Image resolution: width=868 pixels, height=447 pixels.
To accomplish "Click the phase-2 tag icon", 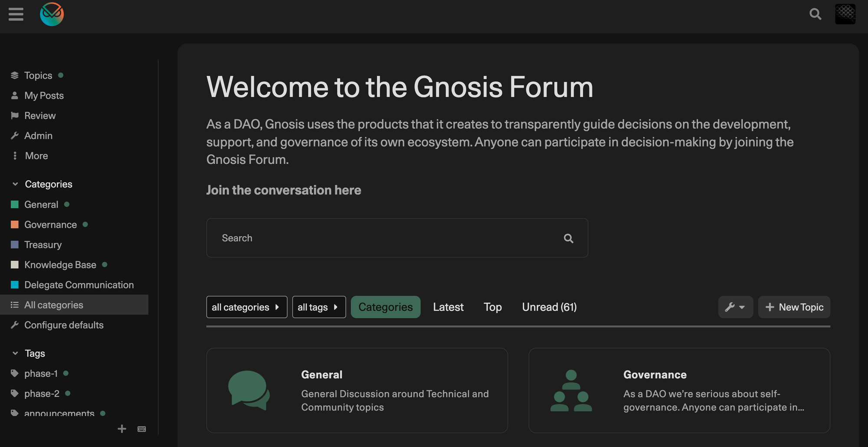I will point(15,394).
